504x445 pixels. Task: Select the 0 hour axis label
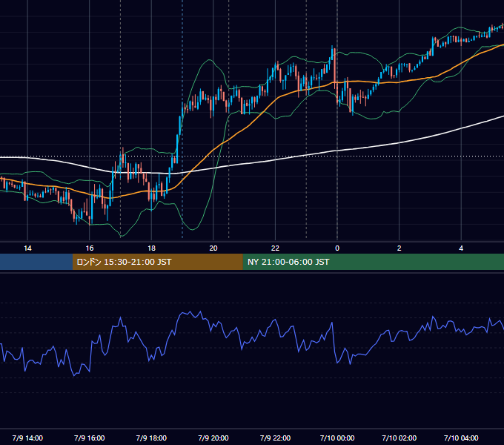coord(337,248)
